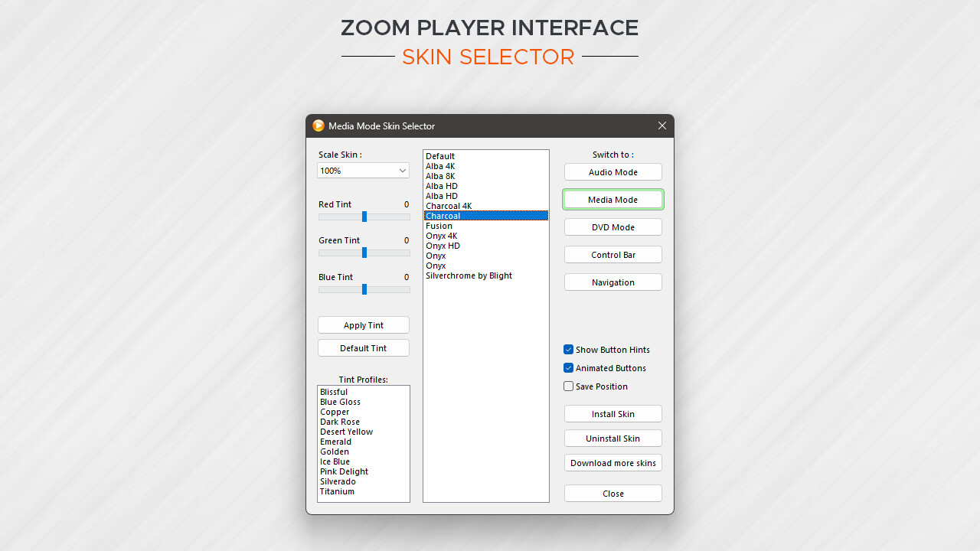Switch to DVD Mode

612,227
